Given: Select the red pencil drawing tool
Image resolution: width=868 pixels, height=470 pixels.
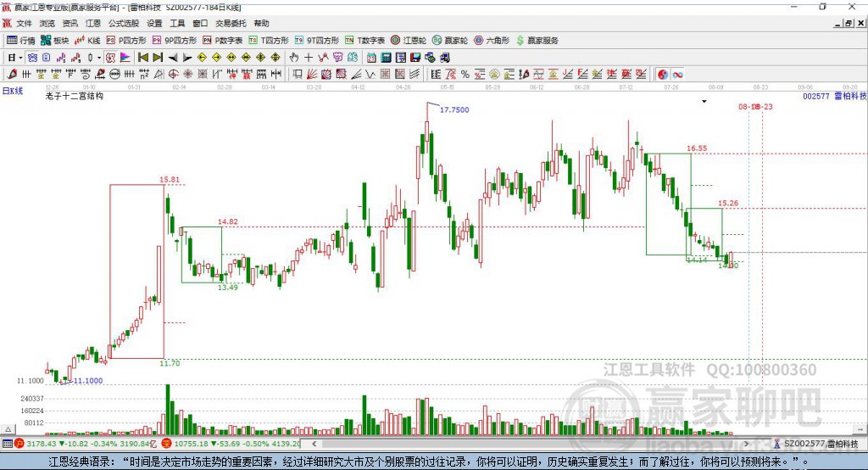Looking at the screenshot, I should point(12,75).
